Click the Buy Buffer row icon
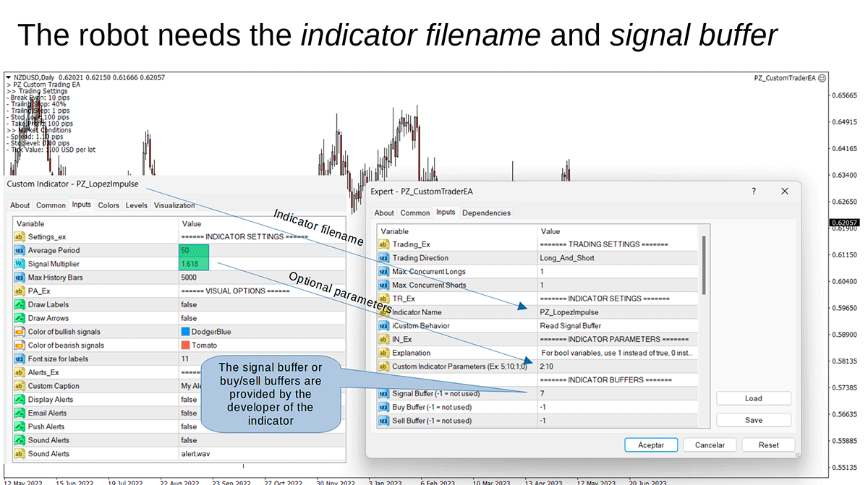The image size is (868, 485). 384,407
